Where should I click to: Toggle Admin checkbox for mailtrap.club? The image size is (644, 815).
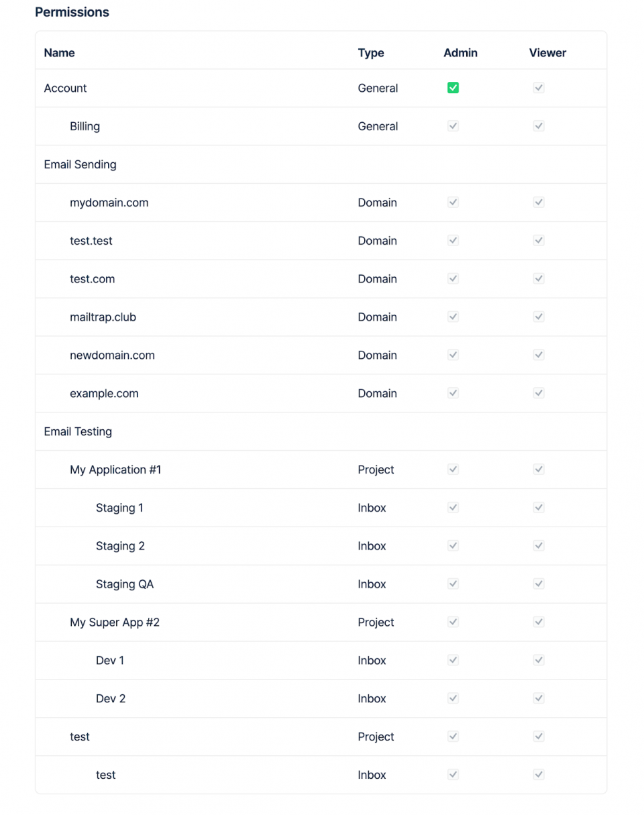tap(453, 317)
